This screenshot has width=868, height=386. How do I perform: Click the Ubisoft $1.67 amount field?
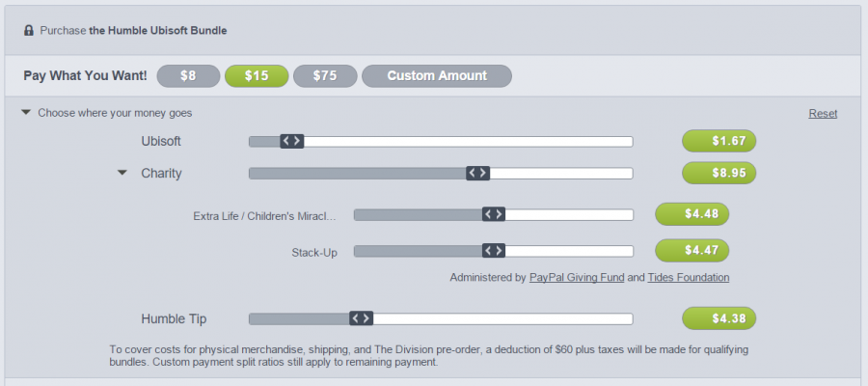pos(719,141)
